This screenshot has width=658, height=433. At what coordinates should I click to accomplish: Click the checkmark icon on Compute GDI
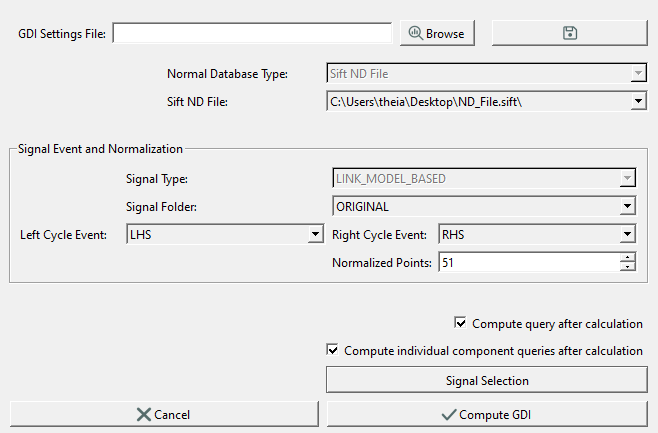[x=449, y=415]
